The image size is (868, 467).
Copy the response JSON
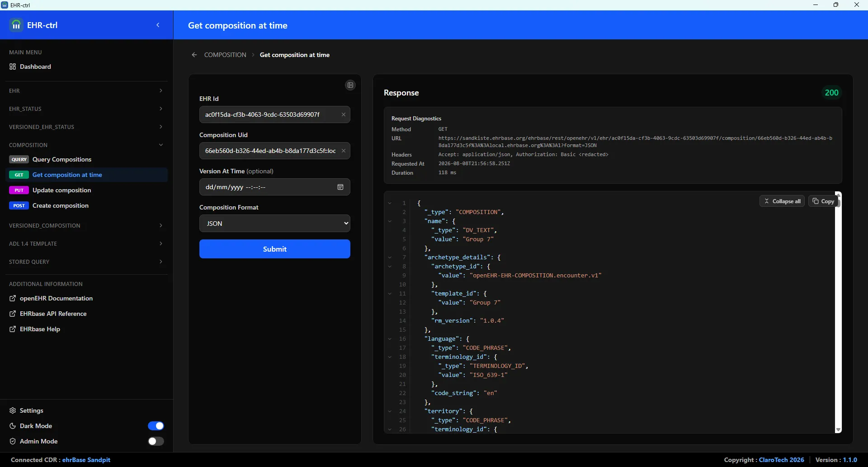[x=823, y=201]
